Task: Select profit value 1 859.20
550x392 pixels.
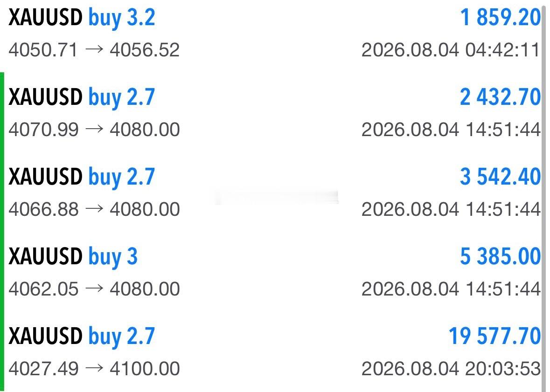Action: click(500, 17)
